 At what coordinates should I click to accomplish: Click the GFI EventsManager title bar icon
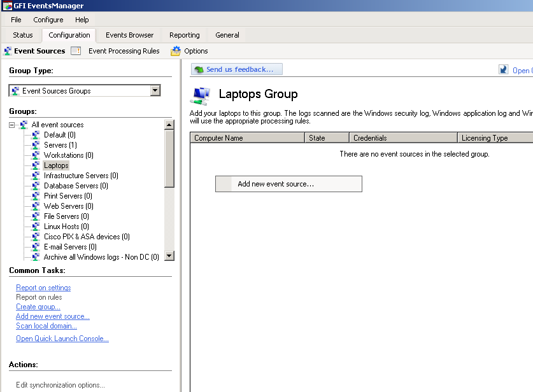coord(8,6)
